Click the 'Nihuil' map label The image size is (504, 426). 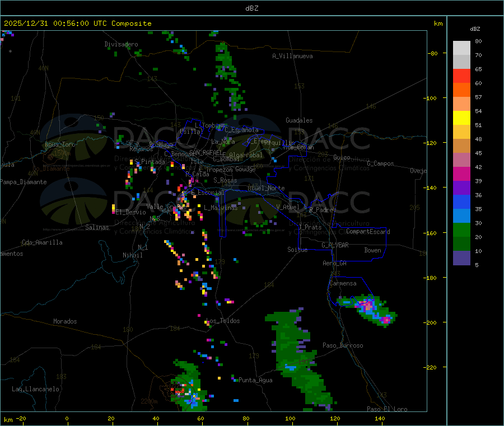click(x=133, y=255)
